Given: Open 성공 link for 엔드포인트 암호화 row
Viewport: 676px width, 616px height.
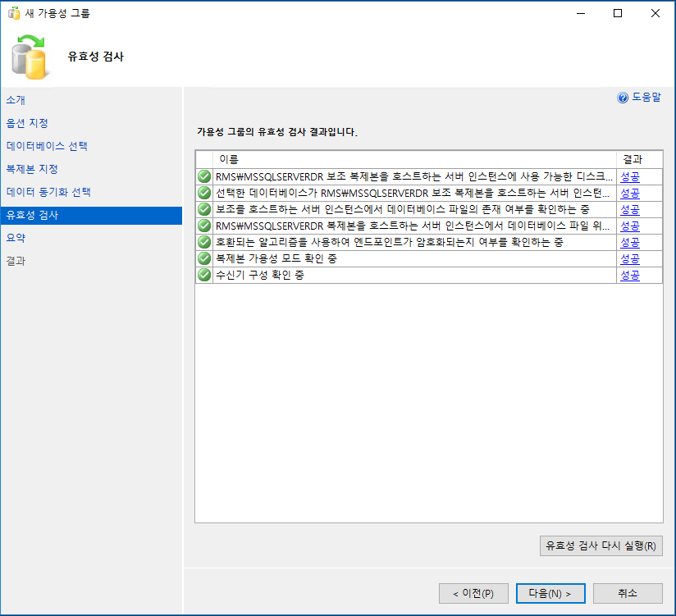Looking at the screenshot, I should pos(629,242).
